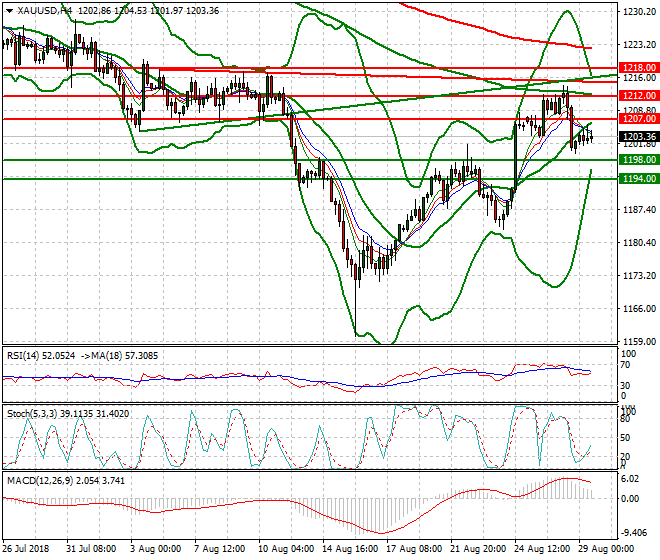This screenshot has width=660, height=560.
Task: Select the 1198.00 green support level label
Action: tap(639, 160)
